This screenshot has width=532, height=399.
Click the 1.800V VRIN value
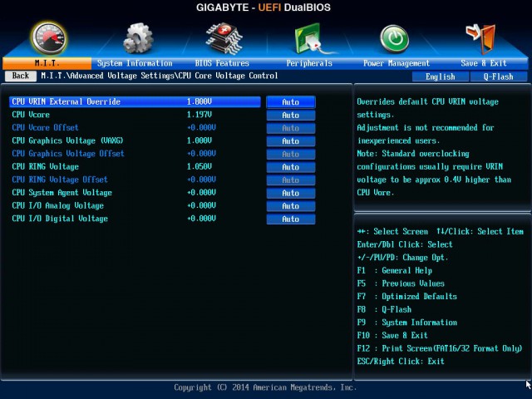(199, 101)
